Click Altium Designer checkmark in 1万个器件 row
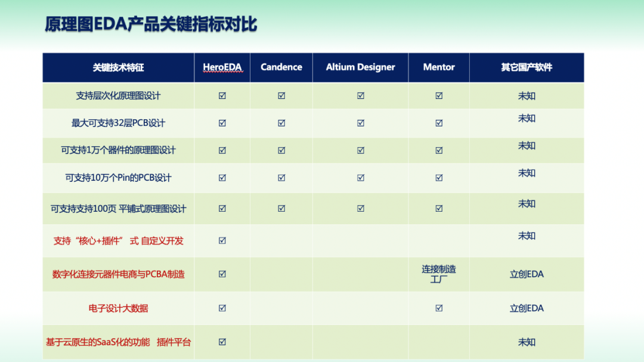This screenshot has height=362, width=644. coord(361,150)
